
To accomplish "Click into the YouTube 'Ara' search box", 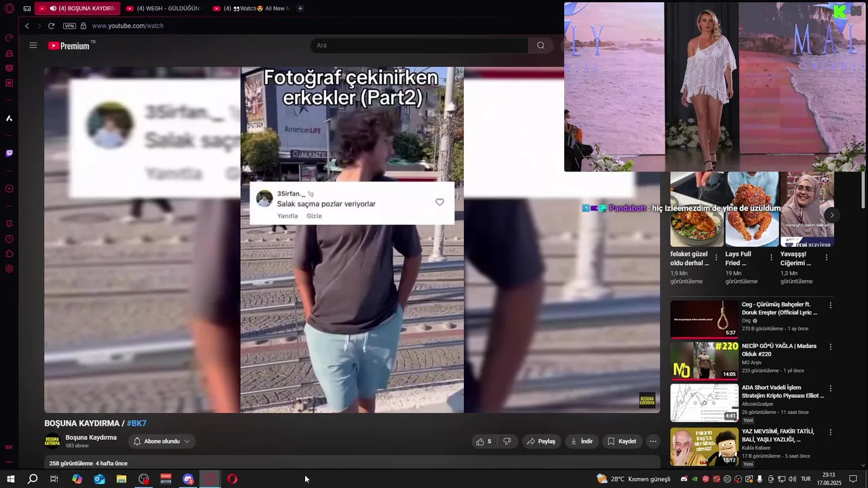I will click(419, 45).
